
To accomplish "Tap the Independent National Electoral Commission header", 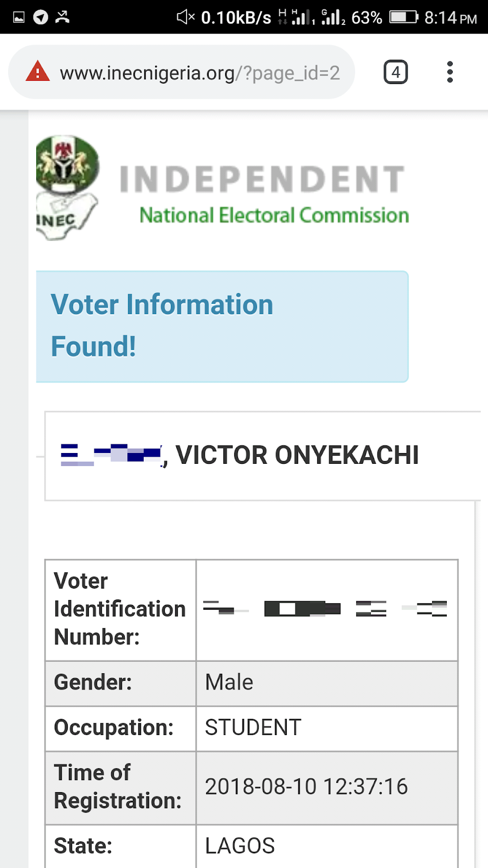I will (264, 193).
